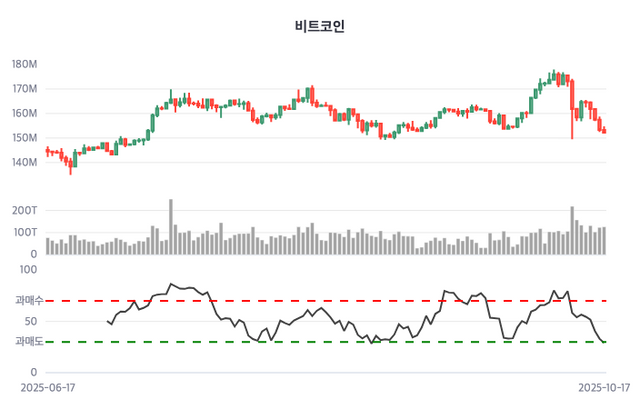The width and height of the screenshot is (640, 409).
Task: Click the 비트코인 chart title
Action: coord(320,25)
